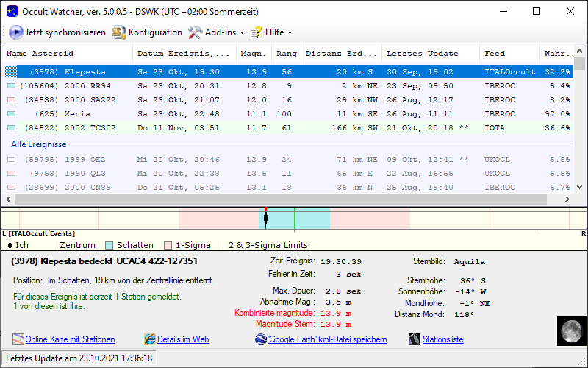Screen dimensions: 588x368
Task: Click the Occult Watcher title bar icon
Action: point(12,11)
